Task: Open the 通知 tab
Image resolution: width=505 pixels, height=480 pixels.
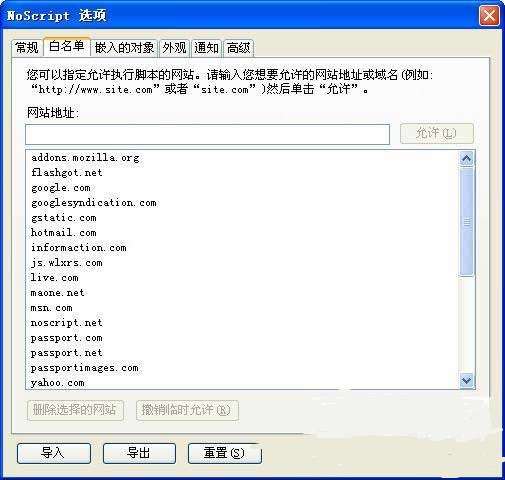Action: 206,48
